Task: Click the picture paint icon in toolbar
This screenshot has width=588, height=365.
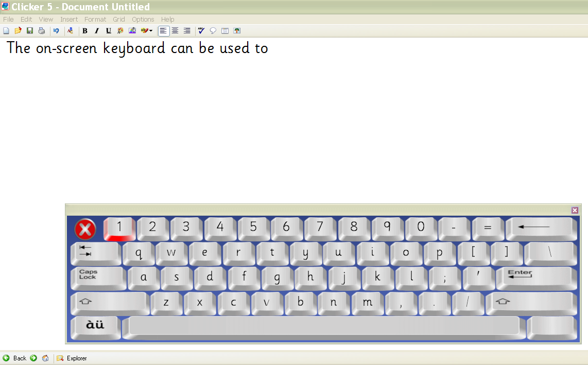Action: click(x=132, y=31)
